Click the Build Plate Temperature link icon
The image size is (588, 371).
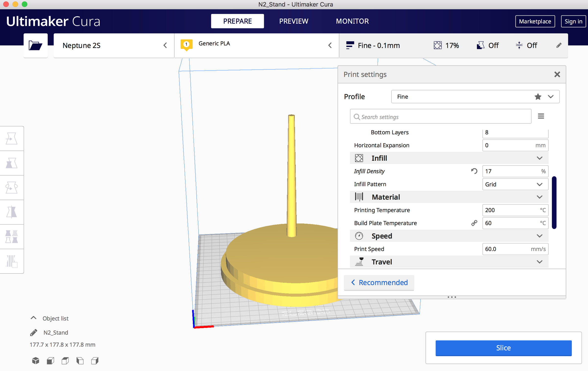(x=474, y=223)
